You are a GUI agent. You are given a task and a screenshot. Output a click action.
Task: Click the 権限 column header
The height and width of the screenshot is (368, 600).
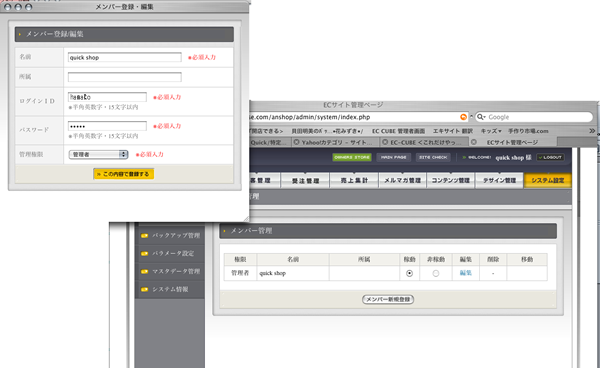click(x=240, y=260)
